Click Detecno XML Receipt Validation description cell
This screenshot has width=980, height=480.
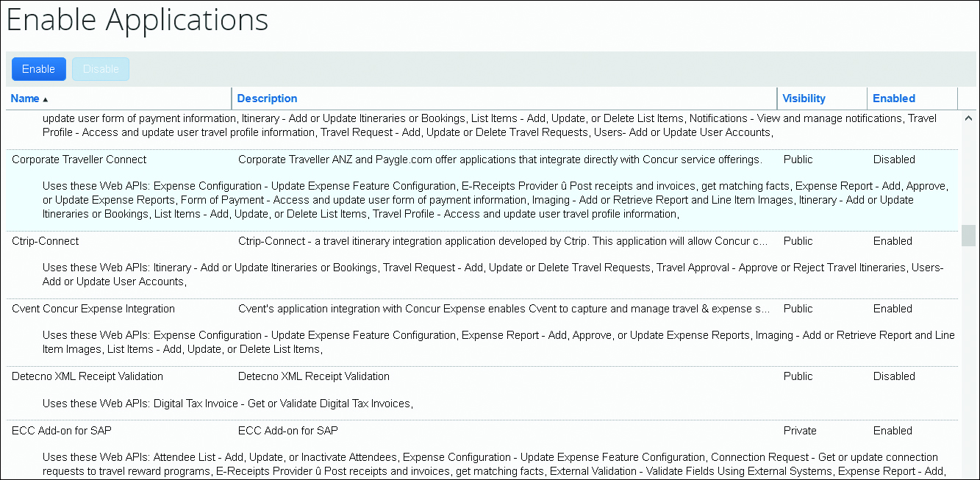coord(314,376)
